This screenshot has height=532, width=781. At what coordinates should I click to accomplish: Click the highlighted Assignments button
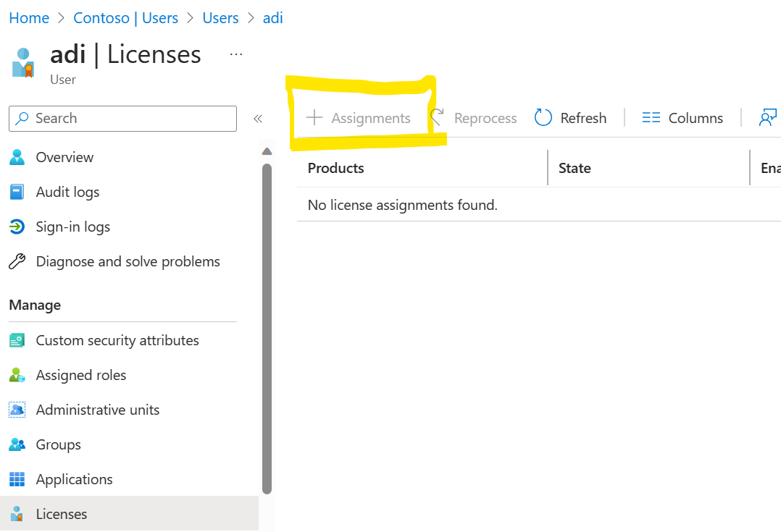click(361, 117)
